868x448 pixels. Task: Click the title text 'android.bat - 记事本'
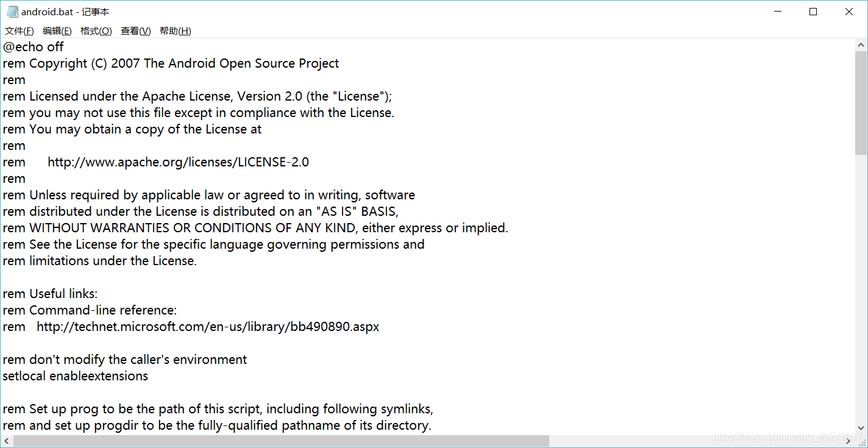(65, 12)
